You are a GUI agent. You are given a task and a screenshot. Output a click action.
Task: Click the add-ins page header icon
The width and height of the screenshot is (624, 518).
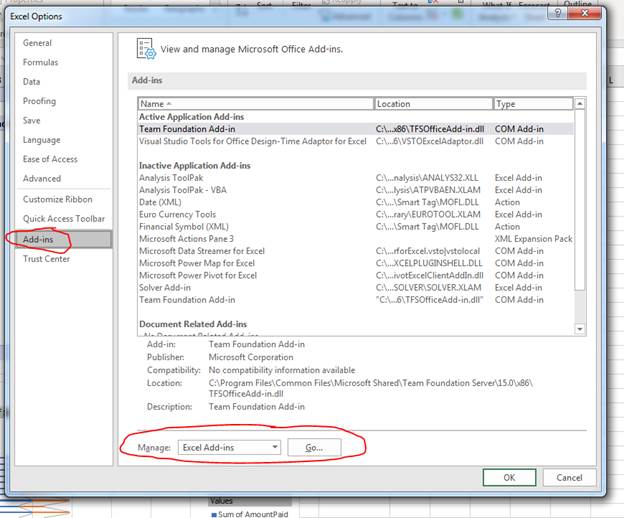(x=146, y=49)
